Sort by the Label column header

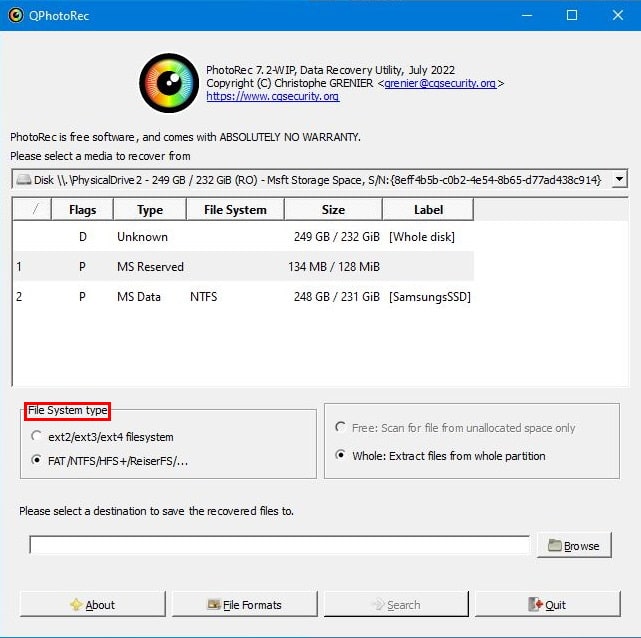click(x=428, y=210)
